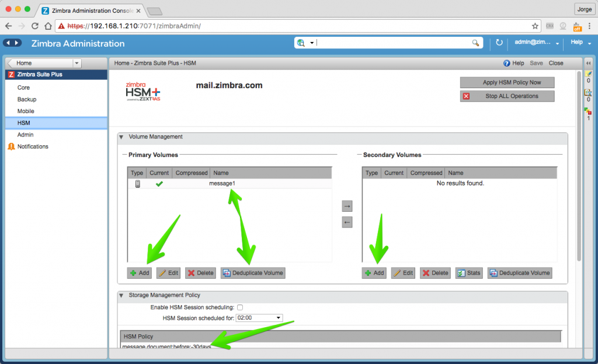Deduplicate the secondary volume
Viewport: 598px width, 364px height.
click(520, 273)
